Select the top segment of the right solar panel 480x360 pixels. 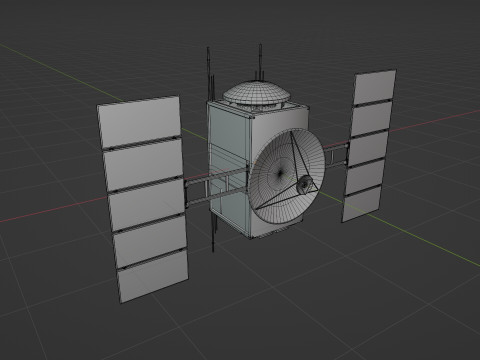(x=375, y=87)
